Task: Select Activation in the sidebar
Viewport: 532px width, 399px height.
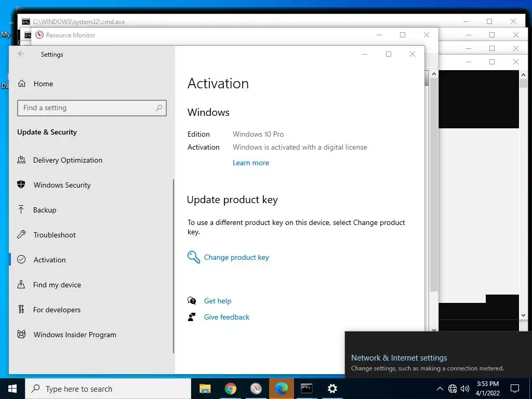Action: point(49,260)
